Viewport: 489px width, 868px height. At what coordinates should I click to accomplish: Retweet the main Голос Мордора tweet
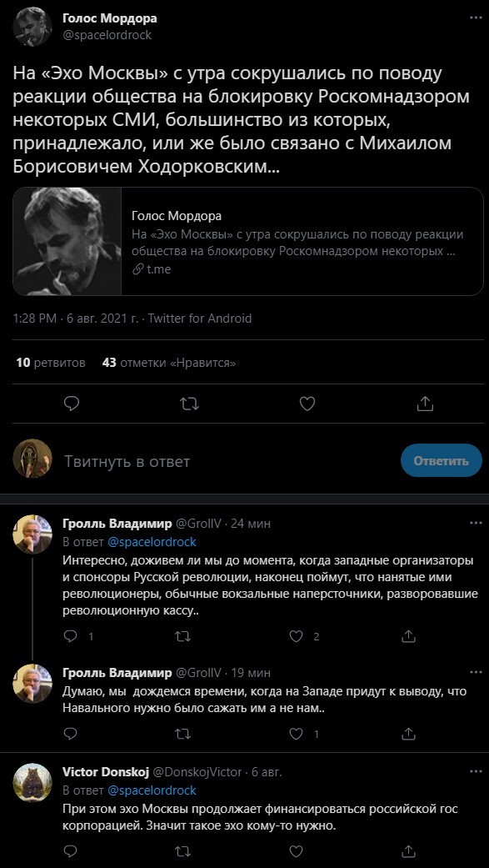[x=190, y=404]
